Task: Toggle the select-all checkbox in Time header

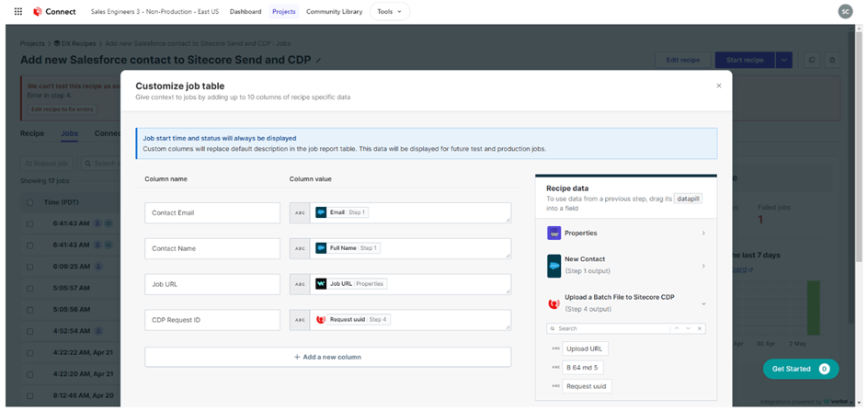Action: [x=30, y=202]
